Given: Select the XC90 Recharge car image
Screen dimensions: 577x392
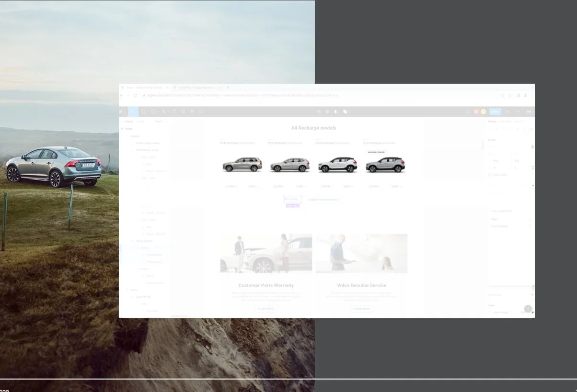Looking at the screenshot, I should [x=242, y=165].
